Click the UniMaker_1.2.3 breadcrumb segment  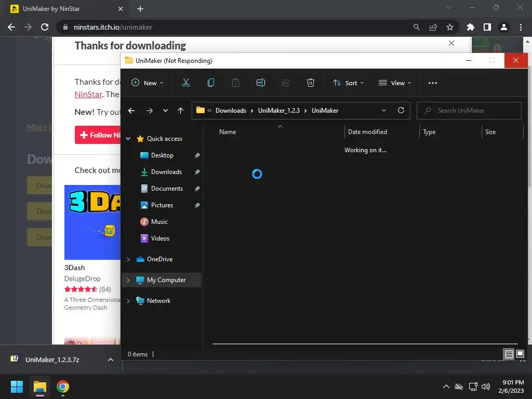coord(279,111)
